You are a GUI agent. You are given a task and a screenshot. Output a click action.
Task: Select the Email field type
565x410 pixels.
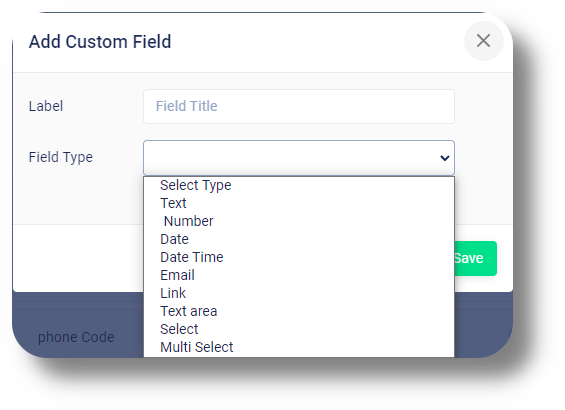(299, 275)
